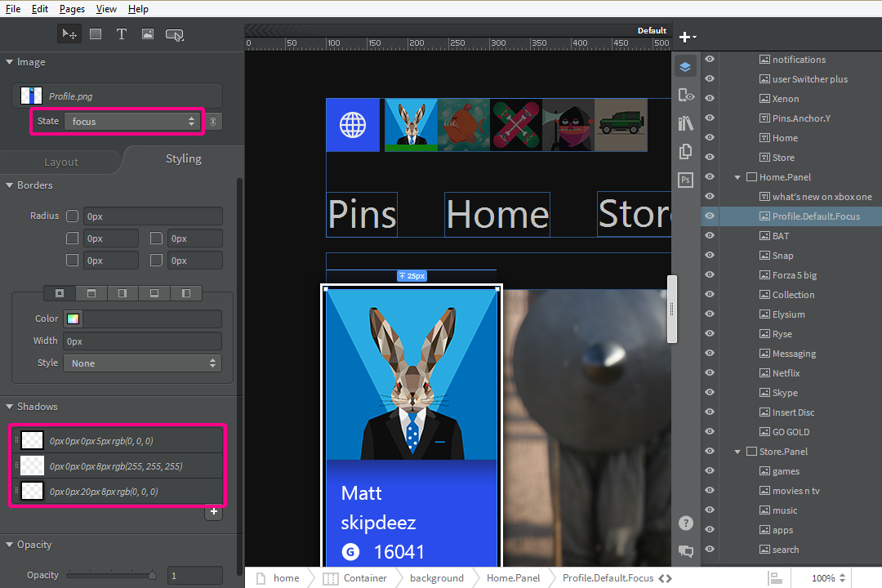The image size is (882, 588).
Task: Toggle the Radius link checkbox
Action: (72, 216)
